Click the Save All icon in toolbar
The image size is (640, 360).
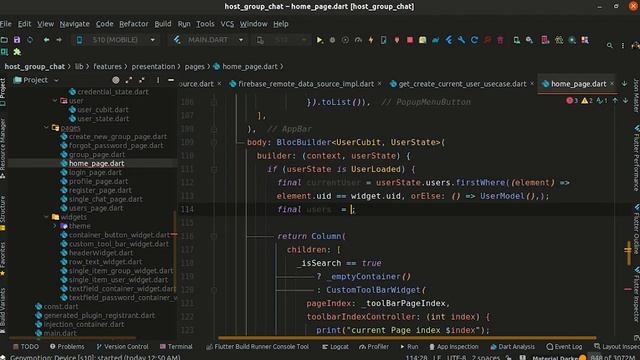pos(17,40)
